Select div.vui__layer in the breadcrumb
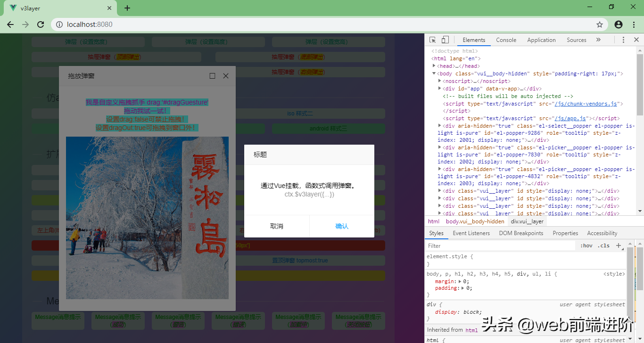Screen dimensions: 644x343 pos(527,221)
